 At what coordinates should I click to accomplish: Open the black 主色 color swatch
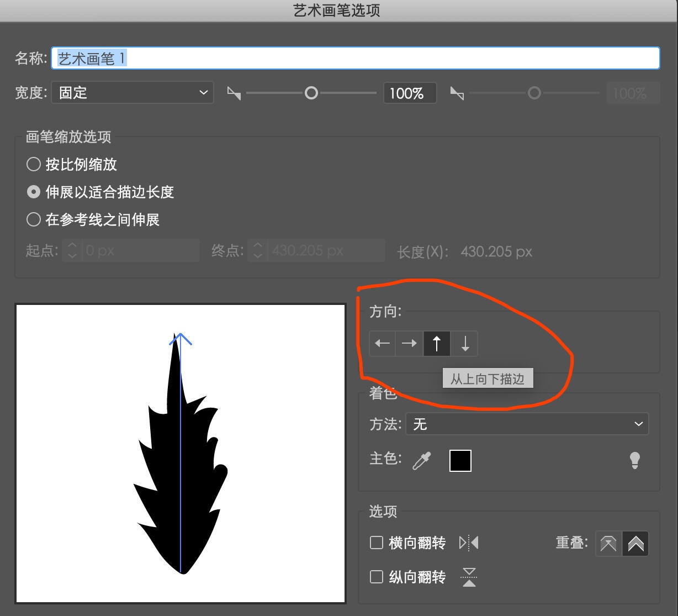460,460
